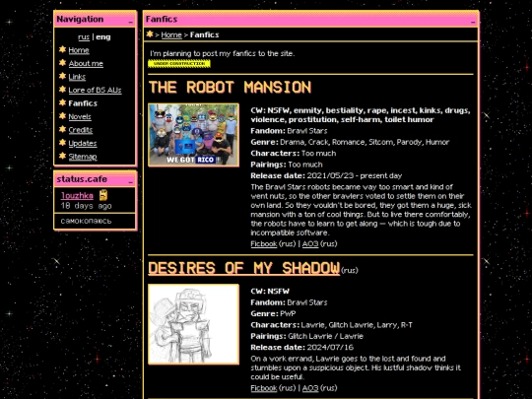Click the star icon beside Sitemap
The image size is (532, 399).
pos(62,156)
